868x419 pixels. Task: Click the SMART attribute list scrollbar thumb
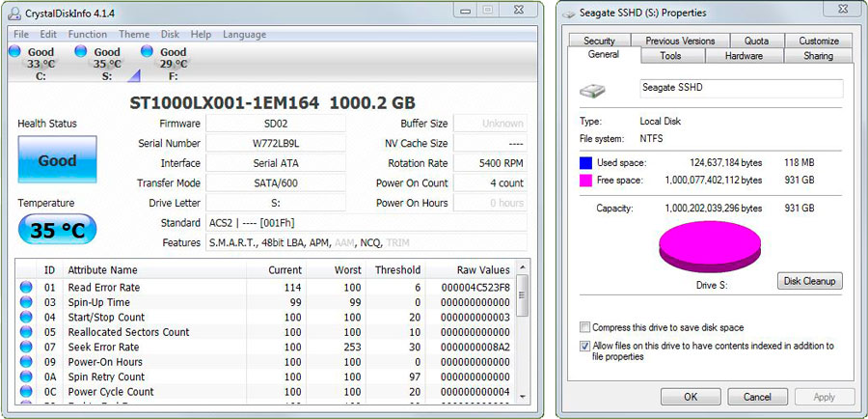point(522,295)
